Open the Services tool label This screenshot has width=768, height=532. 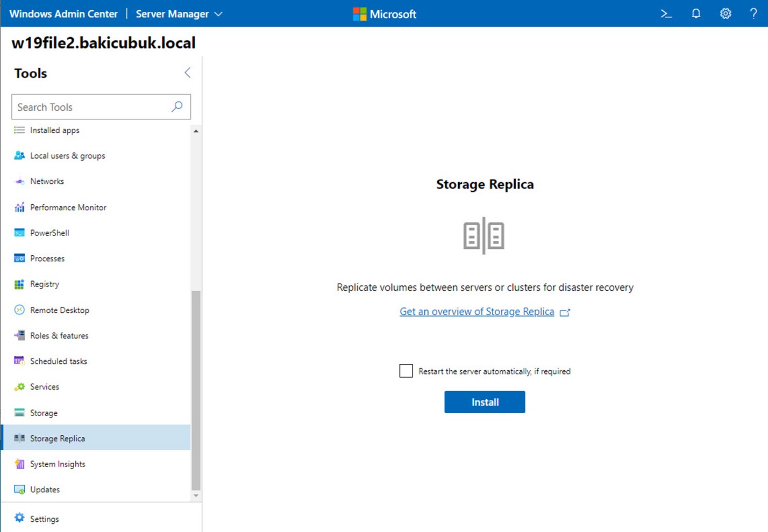pyautogui.click(x=45, y=387)
